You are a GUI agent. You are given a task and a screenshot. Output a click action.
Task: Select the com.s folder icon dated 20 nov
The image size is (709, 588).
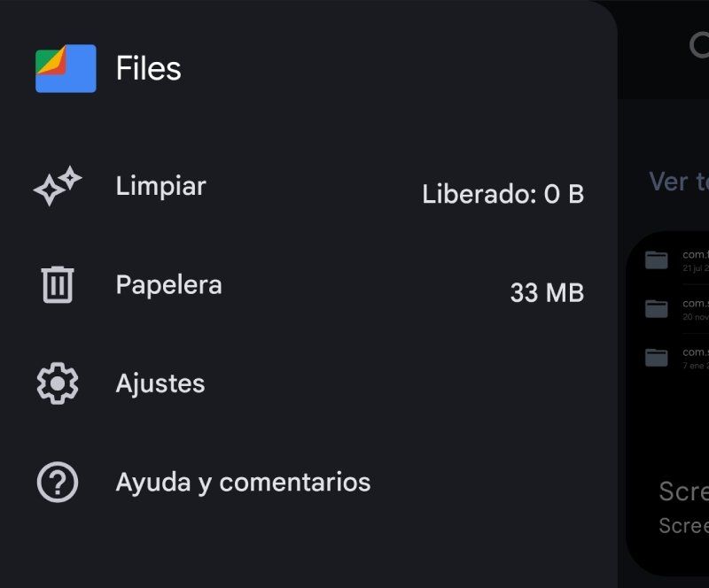point(656,309)
